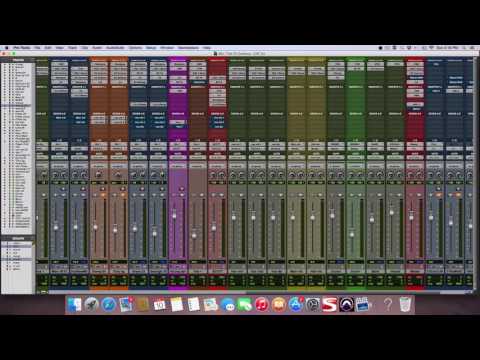The width and height of the screenshot is (480, 360).
Task: Open the File menu
Action: 37,48
